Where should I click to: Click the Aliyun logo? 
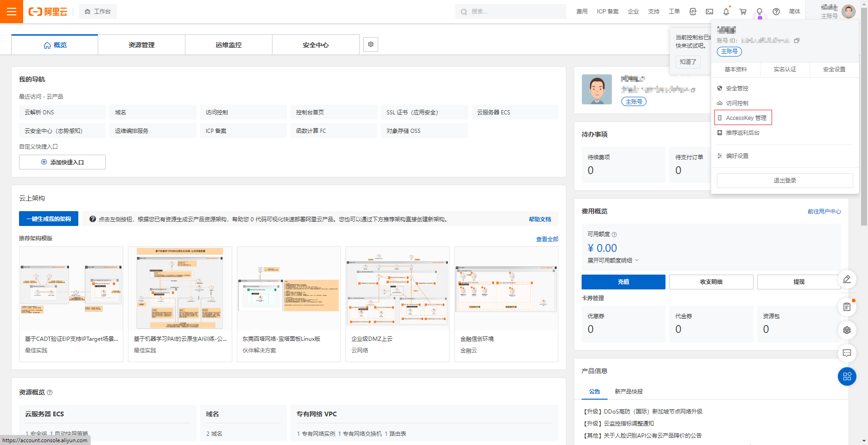pos(48,12)
